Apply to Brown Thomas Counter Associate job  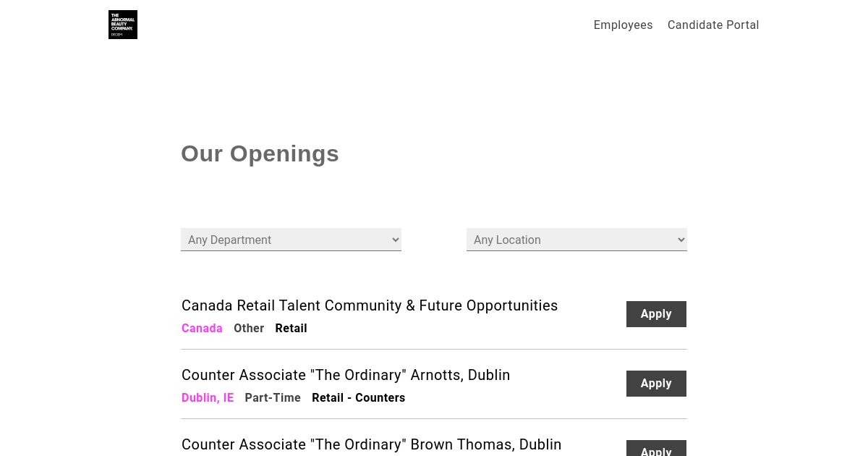pos(656,449)
